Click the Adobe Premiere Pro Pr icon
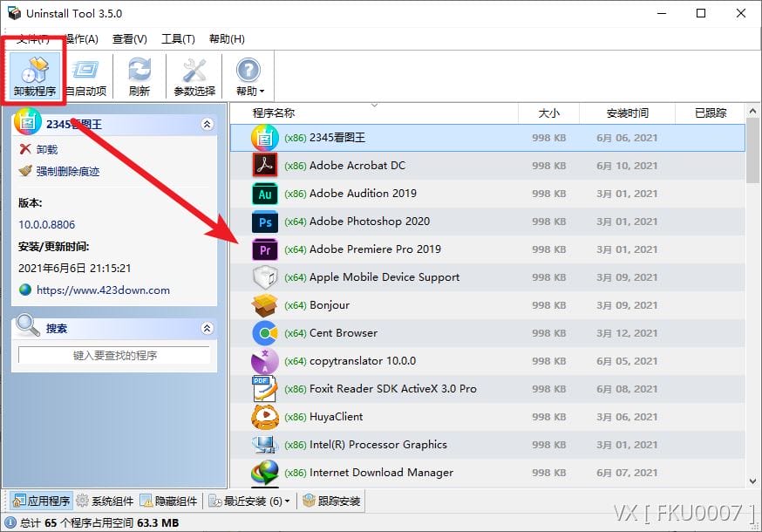This screenshot has width=762, height=532. point(265,249)
